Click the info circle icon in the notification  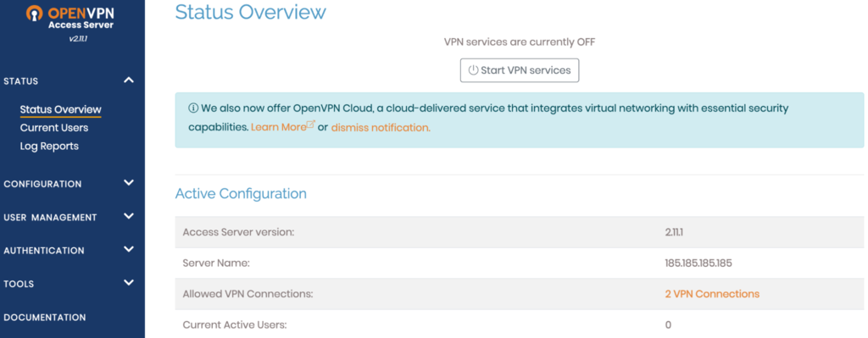pos(193,108)
